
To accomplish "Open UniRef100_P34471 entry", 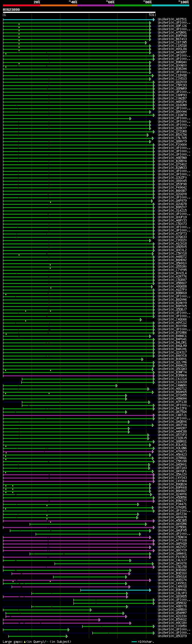I will click(x=172, y=504).
